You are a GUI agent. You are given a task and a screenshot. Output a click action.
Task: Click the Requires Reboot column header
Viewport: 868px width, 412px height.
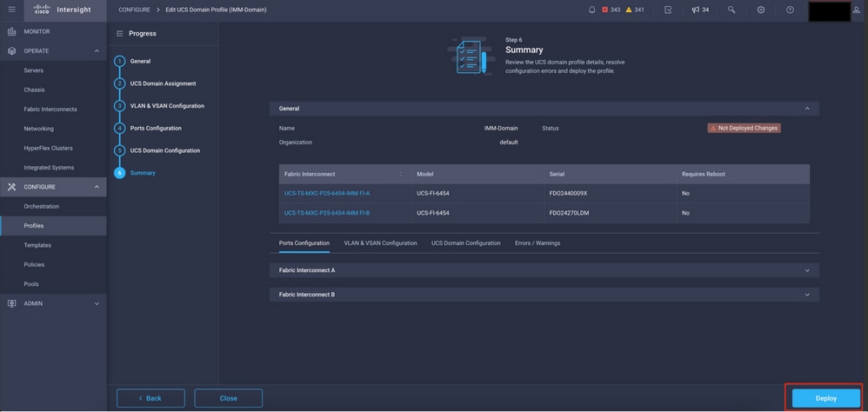743,174
